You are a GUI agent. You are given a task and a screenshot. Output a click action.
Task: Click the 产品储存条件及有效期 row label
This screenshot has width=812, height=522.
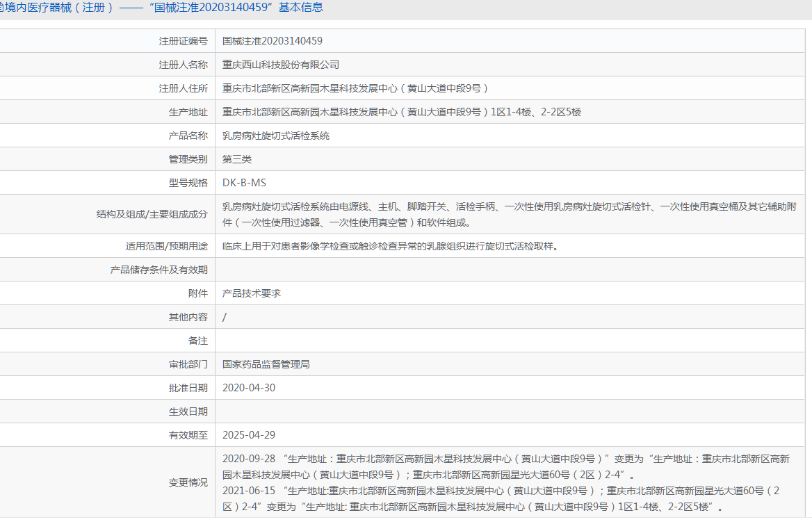(159, 270)
